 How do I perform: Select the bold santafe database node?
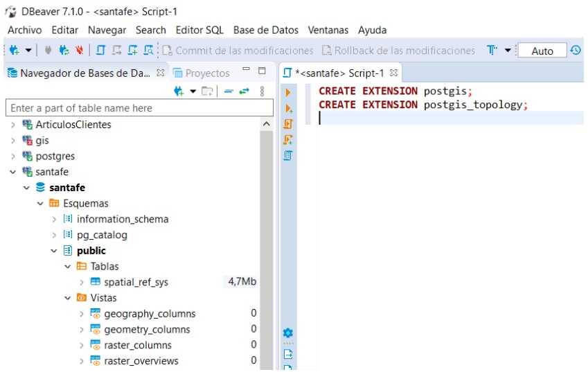tap(67, 188)
